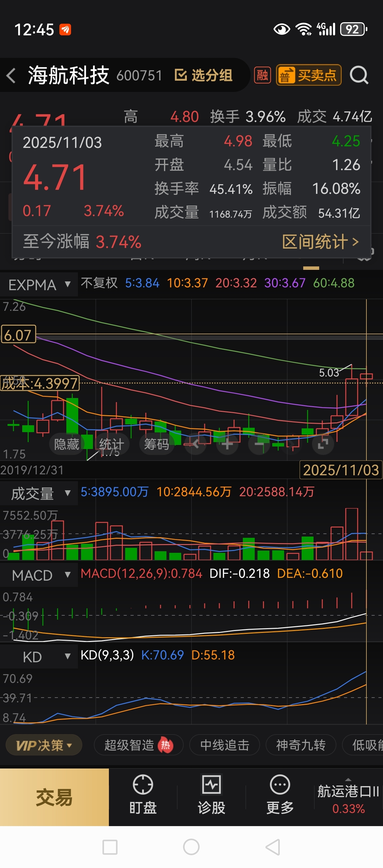Move chart left with arrow icon
Viewport: 383px width, 868px height.
(195, 444)
